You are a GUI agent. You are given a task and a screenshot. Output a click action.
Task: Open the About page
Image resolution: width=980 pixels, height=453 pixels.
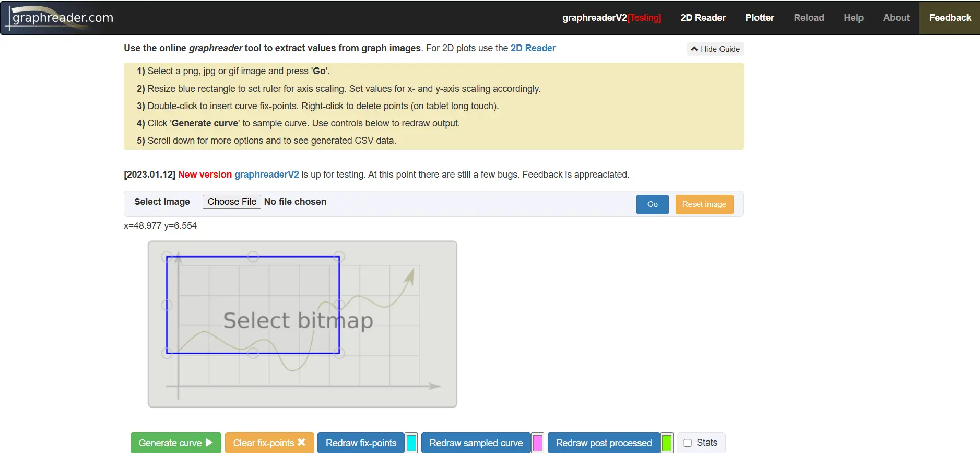(x=896, y=18)
